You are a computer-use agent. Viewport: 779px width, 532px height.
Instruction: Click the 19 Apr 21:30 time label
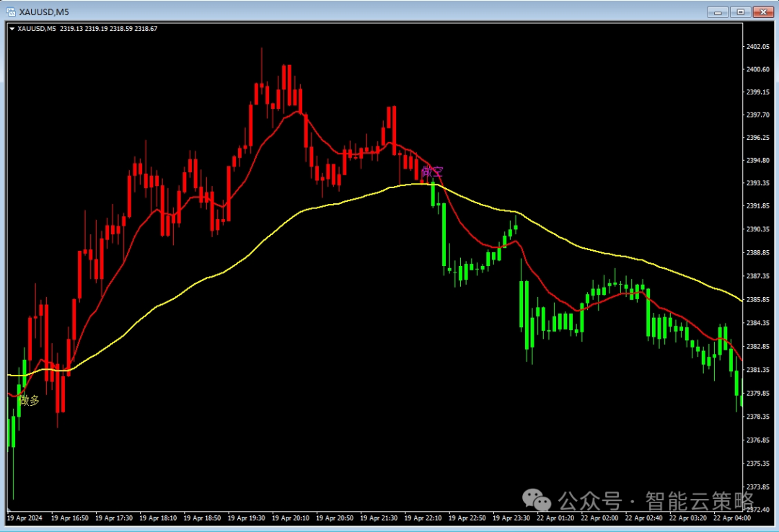[379, 518]
